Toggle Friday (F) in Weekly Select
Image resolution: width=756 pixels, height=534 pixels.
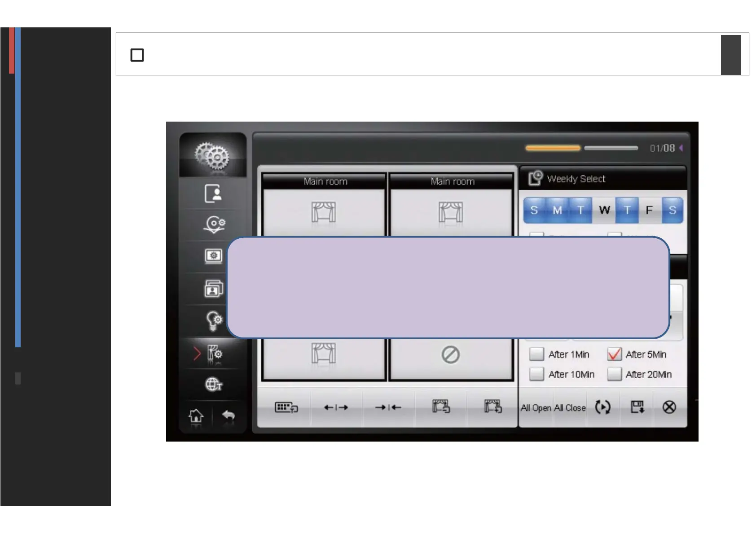tap(649, 210)
